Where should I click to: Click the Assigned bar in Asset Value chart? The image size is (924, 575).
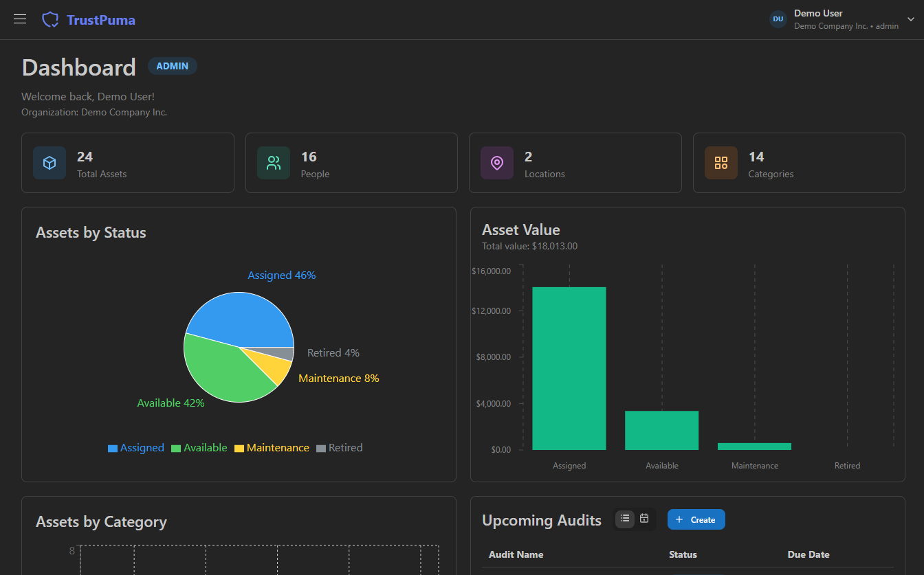coord(569,368)
